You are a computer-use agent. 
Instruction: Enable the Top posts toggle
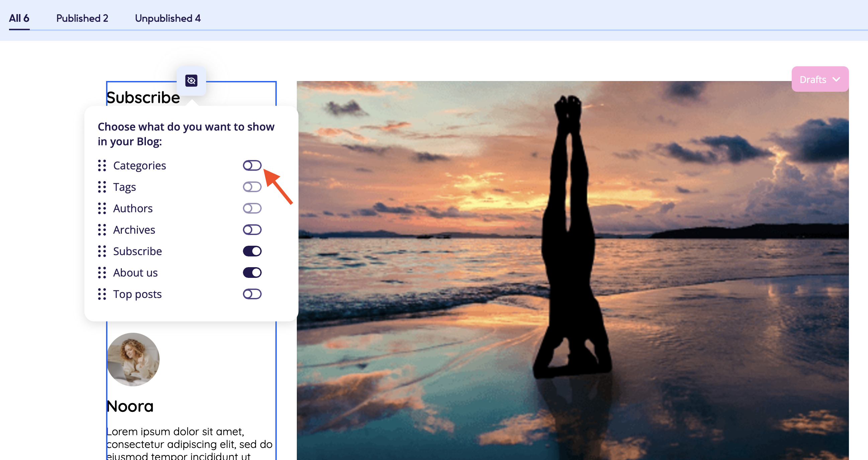pos(252,294)
